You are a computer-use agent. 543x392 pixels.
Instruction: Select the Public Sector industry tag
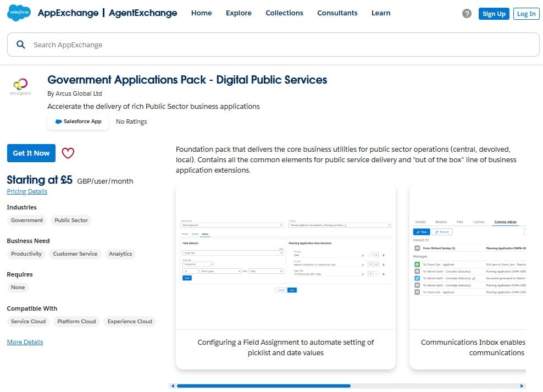(71, 220)
